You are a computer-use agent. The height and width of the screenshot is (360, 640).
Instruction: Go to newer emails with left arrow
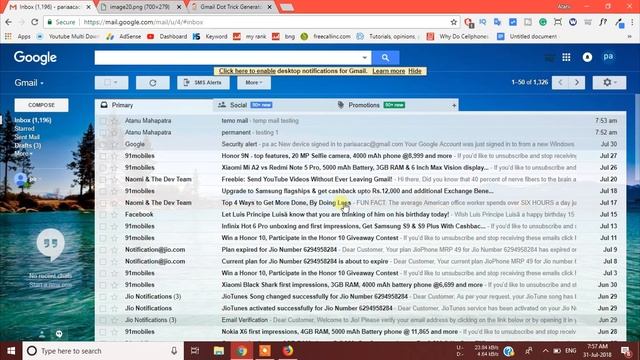(560, 82)
